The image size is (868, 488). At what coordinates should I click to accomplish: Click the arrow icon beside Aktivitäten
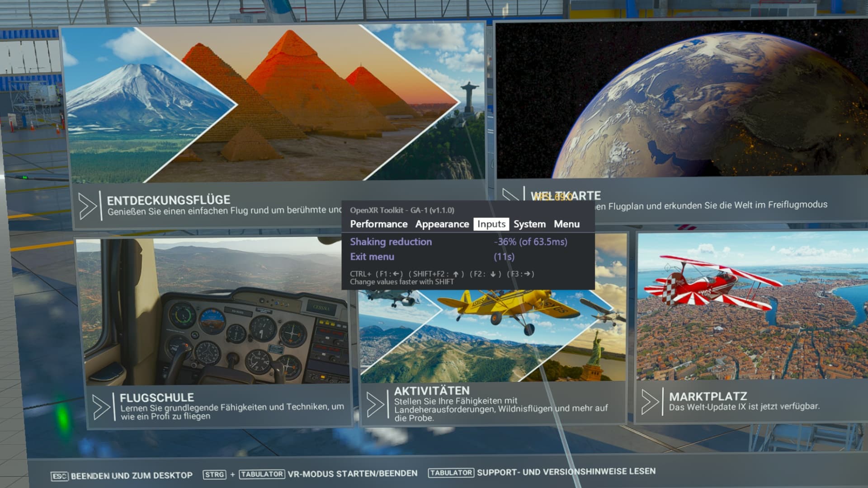[376, 404]
